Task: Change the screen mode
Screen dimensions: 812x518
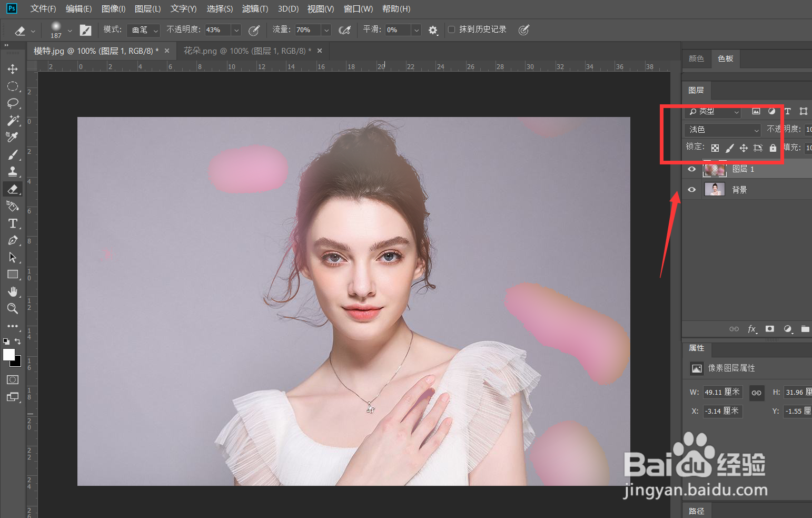Action: click(x=13, y=397)
